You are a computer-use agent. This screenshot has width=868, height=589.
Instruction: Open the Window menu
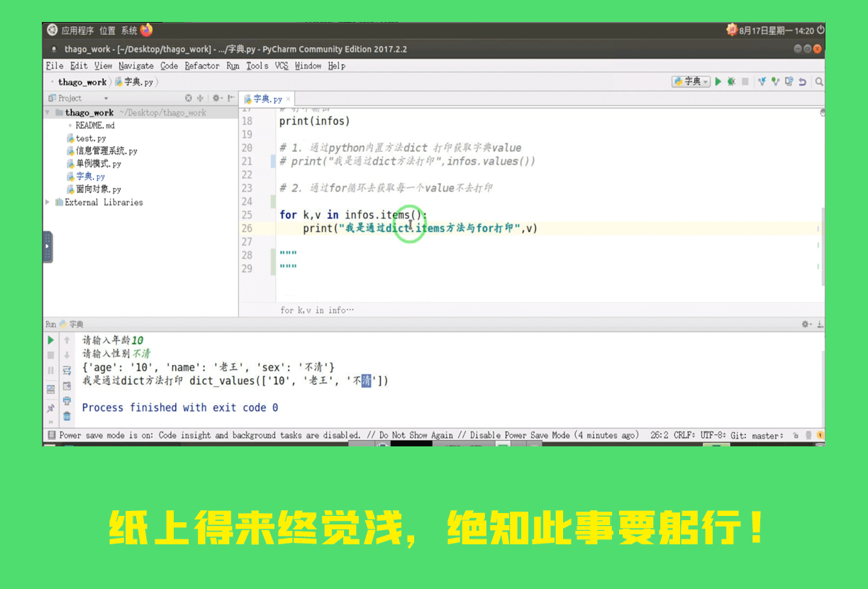(308, 66)
